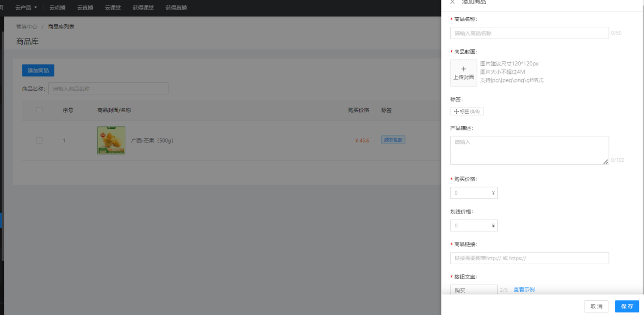Focus the 划线价格 number field
The height and width of the screenshot is (315, 644).
coord(473,225)
